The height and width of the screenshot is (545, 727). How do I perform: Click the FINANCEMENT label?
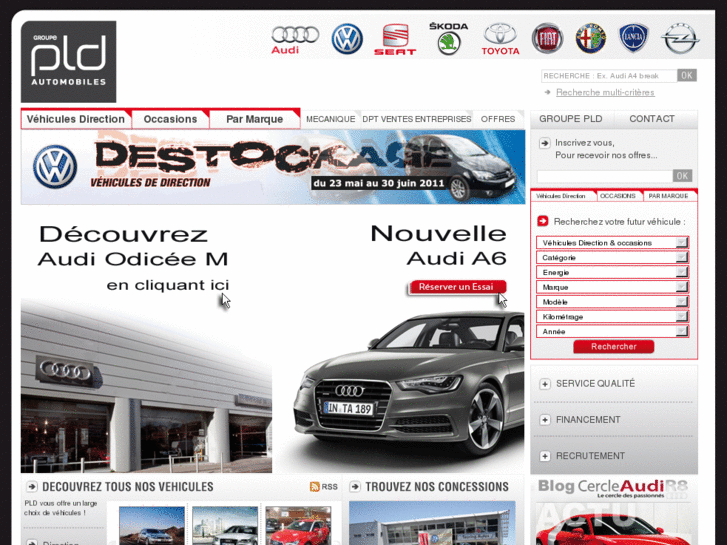tap(588, 420)
